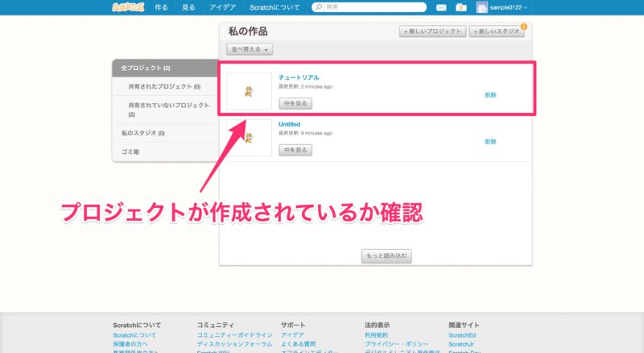
Task: Open the messages envelope icon
Action: pyautogui.click(x=441, y=7)
